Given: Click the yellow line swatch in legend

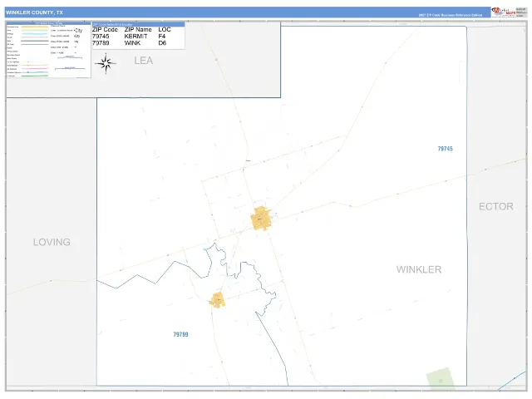Looking at the screenshot, I should coord(35,27).
